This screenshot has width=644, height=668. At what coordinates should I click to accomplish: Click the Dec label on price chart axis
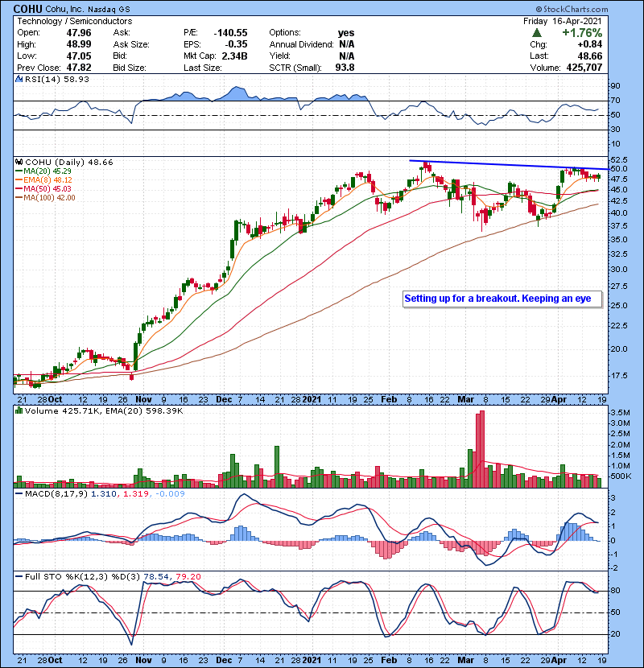[224, 400]
